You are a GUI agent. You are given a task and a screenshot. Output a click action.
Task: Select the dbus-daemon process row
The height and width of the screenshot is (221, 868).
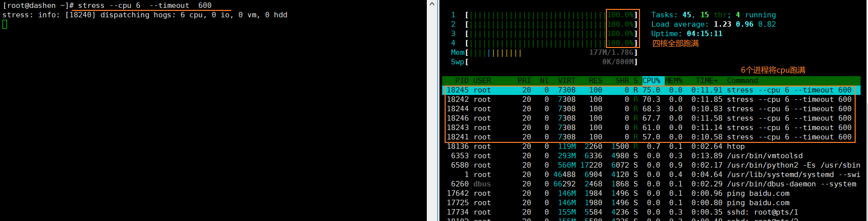point(651,184)
